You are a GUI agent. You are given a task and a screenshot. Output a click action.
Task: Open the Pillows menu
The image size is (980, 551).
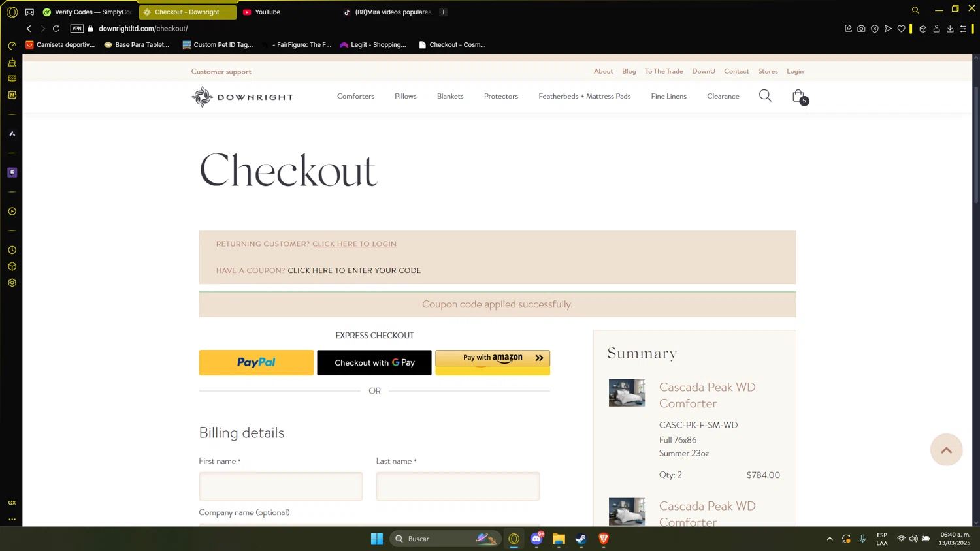[405, 96]
